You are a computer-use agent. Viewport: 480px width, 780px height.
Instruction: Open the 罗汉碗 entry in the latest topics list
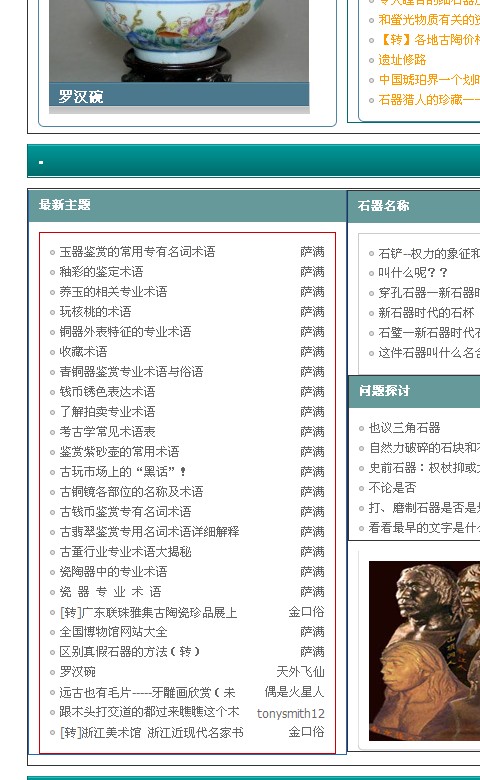(78, 672)
